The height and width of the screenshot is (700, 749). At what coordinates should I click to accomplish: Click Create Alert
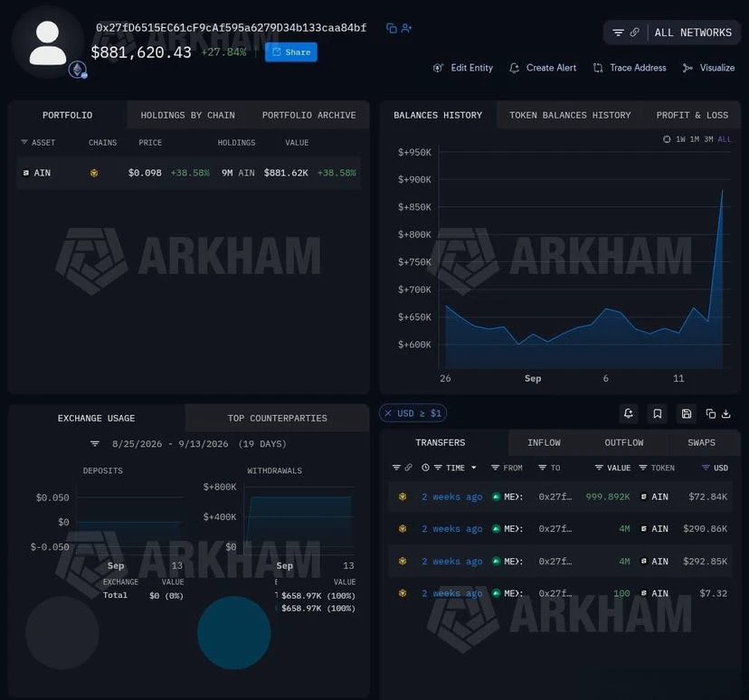point(543,68)
